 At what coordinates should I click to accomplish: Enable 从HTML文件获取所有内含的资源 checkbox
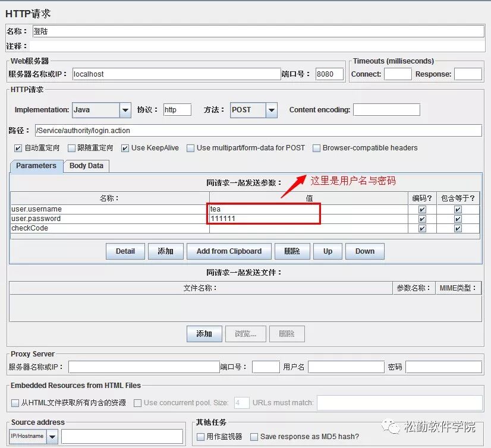[15, 403]
